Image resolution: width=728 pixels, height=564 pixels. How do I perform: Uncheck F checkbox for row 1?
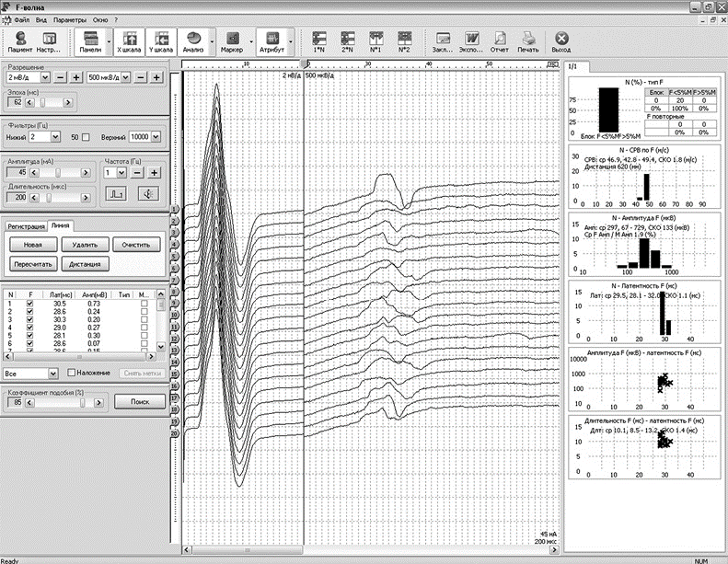(30, 304)
